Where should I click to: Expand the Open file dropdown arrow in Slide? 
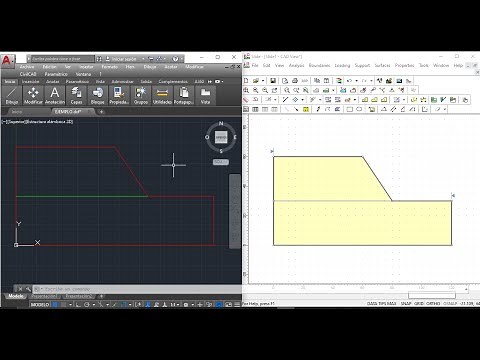[x=263, y=81]
